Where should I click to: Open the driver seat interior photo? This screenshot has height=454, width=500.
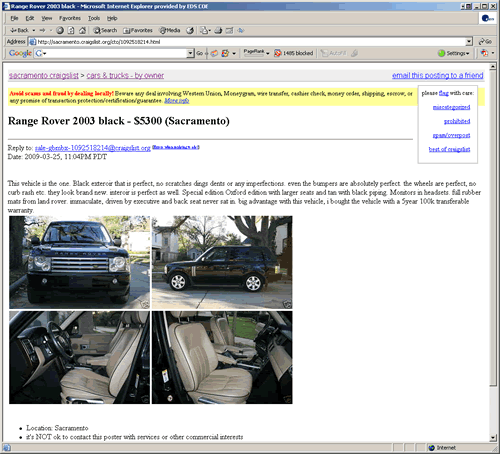pyautogui.click(x=79, y=357)
